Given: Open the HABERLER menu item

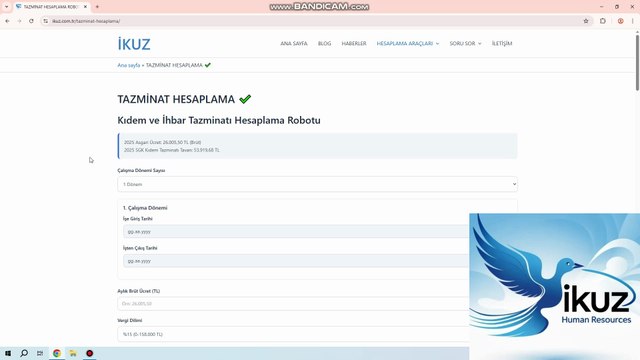Looking at the screenshot, I should (354, 43).
